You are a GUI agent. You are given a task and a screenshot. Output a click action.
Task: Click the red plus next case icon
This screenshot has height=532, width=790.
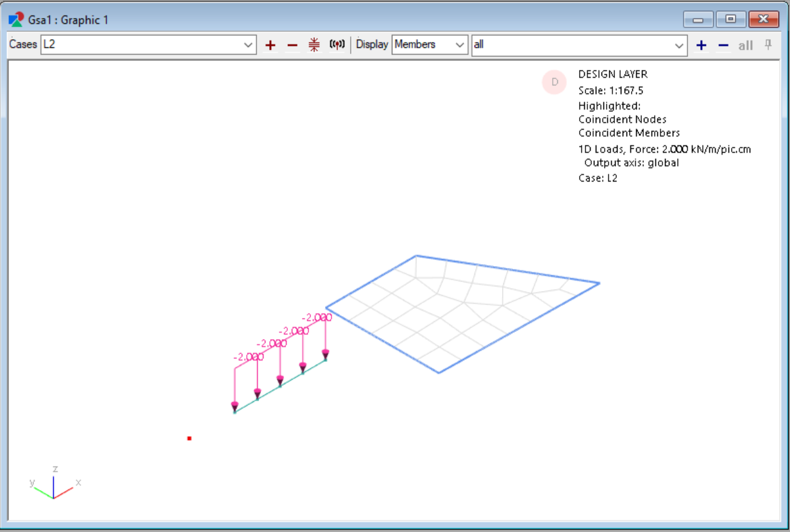[271, 45]
